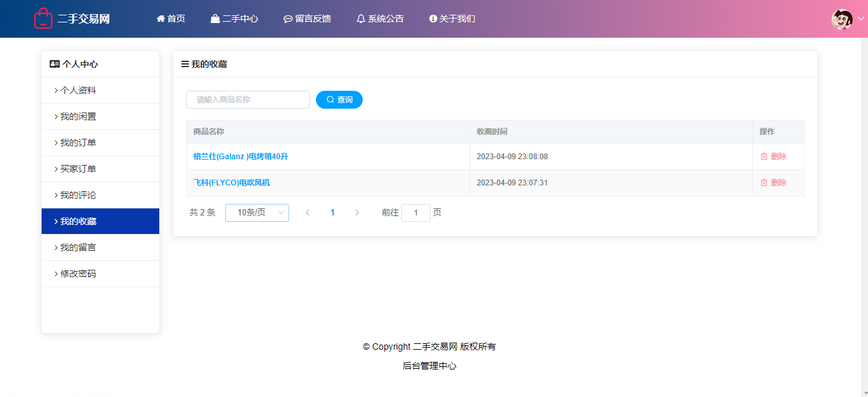868x397 pixels.
Task: Delete the Galanz oven favorite
Action: tap(773, 157)
